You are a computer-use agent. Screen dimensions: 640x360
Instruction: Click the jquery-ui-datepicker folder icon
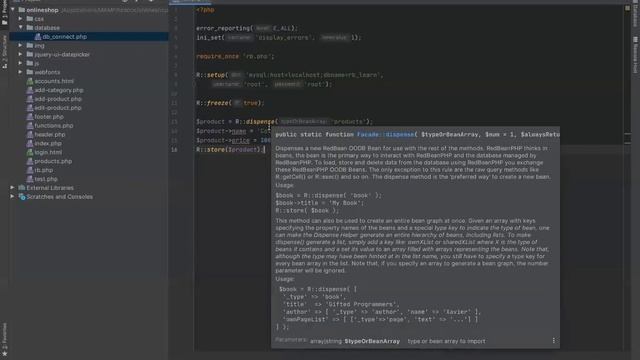[x=30, y=54]
